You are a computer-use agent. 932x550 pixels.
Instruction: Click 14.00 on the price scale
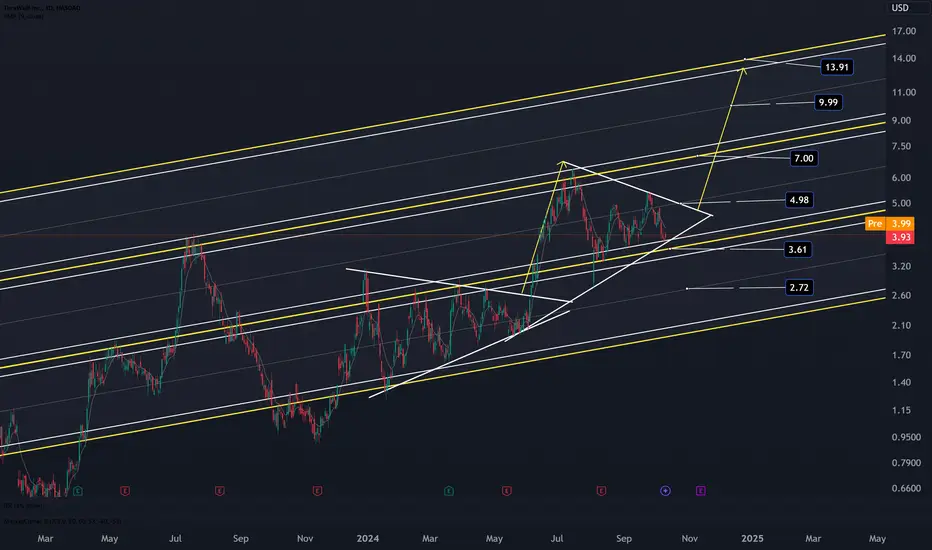[903, 58]
